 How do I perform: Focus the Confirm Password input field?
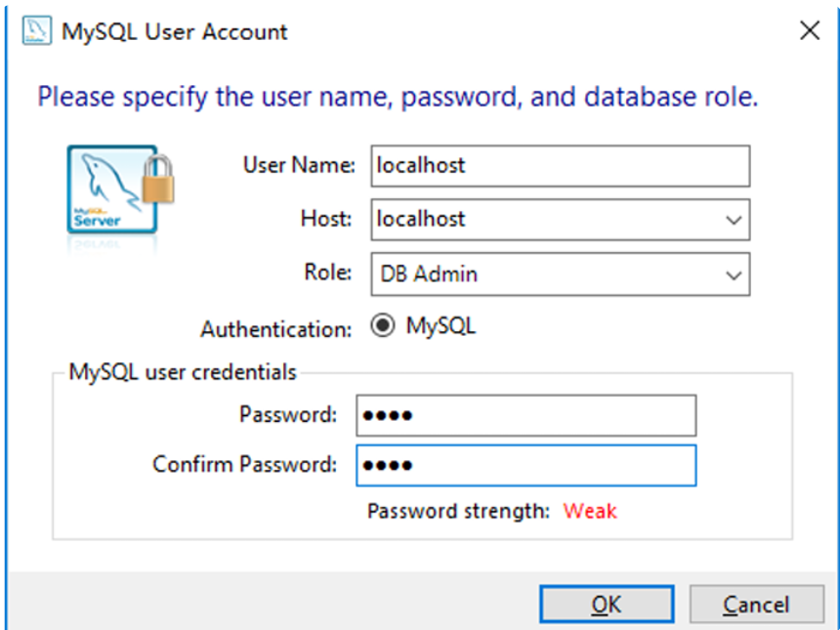pyautogui.click(x=526, y=465)
